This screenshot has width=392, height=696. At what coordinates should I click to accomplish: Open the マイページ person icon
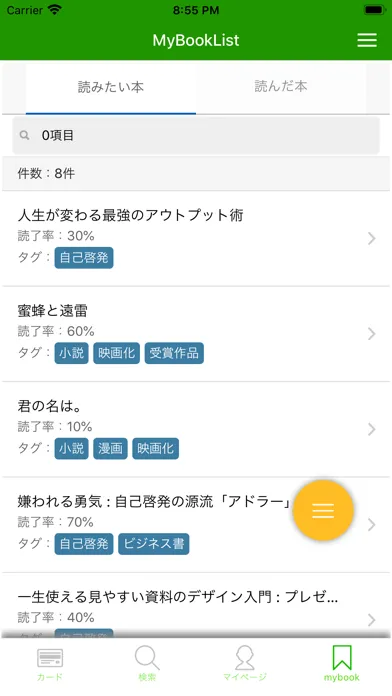[x=245, y=658]
